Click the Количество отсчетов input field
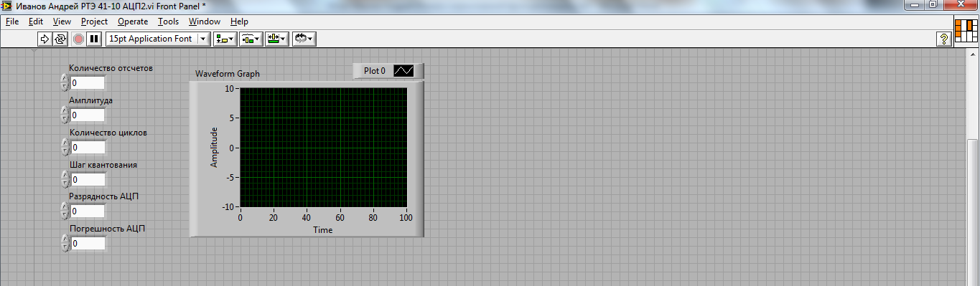The image size is (980, 286). click(x=88, y=83)
